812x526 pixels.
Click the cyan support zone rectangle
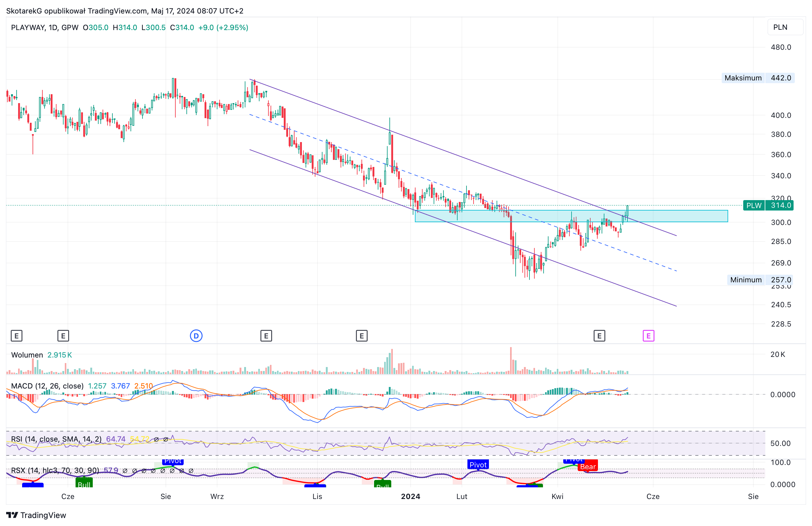point(571,216)
